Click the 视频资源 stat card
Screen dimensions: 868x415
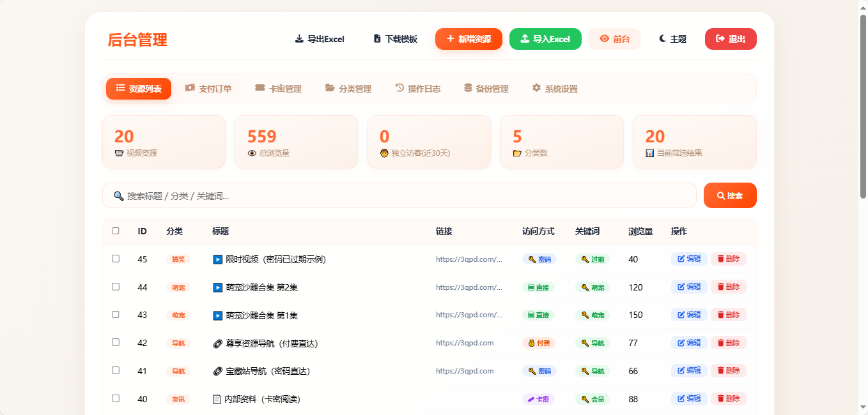coord(164,142)
